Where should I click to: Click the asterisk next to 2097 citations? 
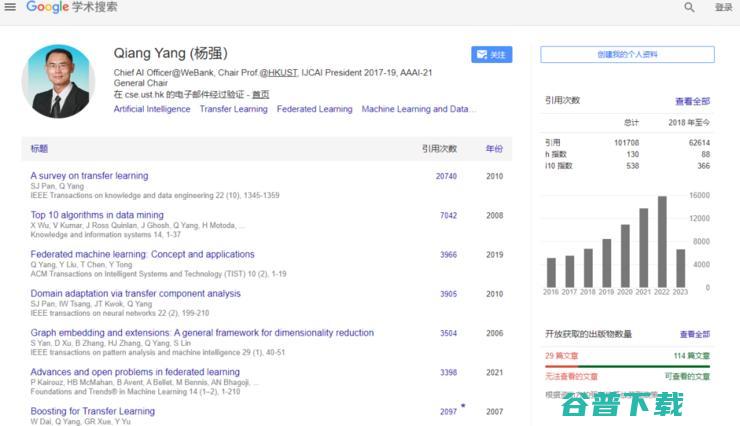(463, 406)
